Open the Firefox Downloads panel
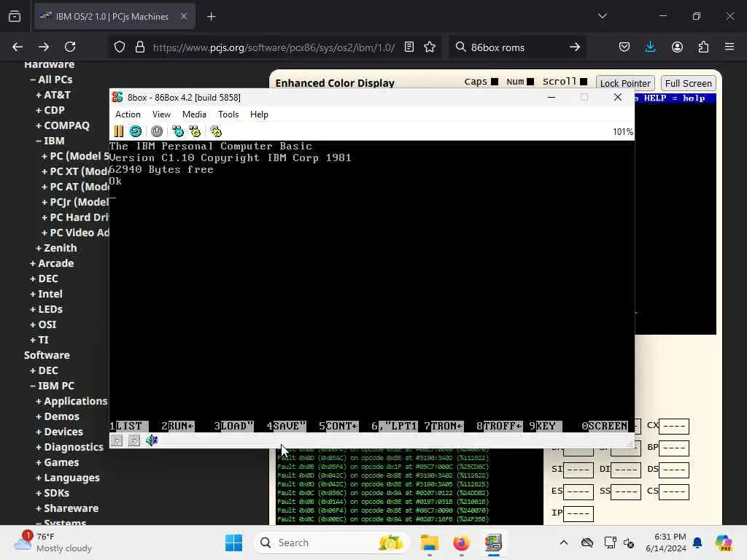 (x=650, y=47)
